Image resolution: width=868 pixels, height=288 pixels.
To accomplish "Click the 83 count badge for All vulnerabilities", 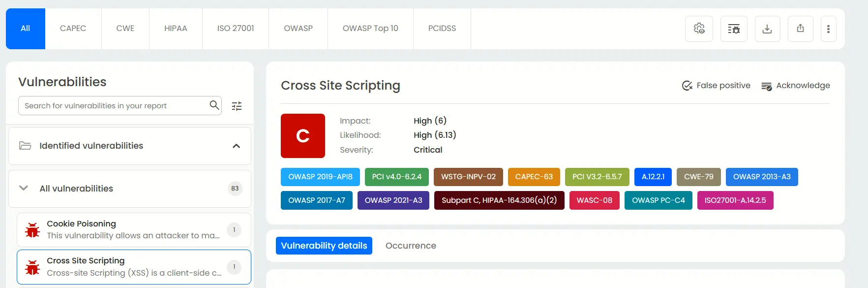I will point(235,189).
